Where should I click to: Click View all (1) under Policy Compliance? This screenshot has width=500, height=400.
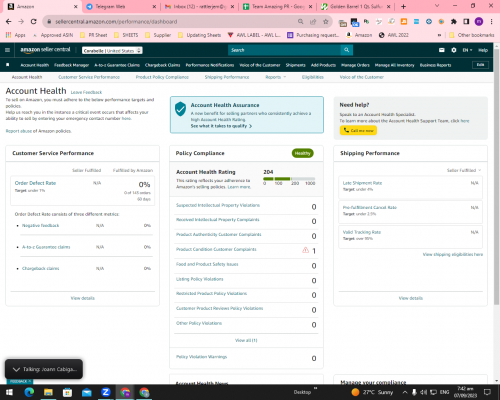246,340
